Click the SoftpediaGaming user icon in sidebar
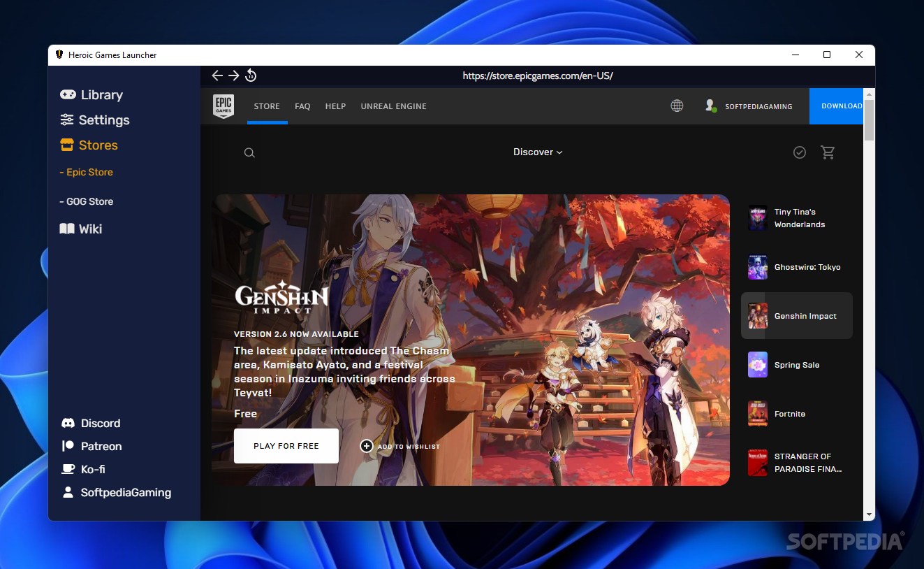The height and width of the screenshot is (569, 924). pos(68,492)
